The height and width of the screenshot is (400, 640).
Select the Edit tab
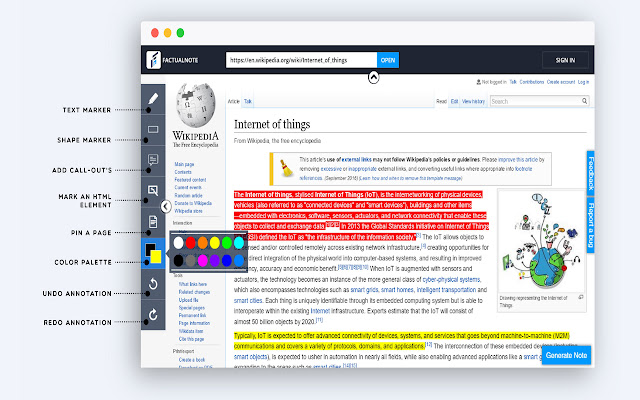tap(454, 101)
